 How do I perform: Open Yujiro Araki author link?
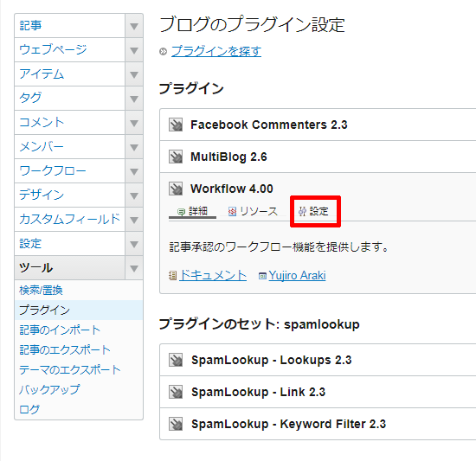pos(297,276)
